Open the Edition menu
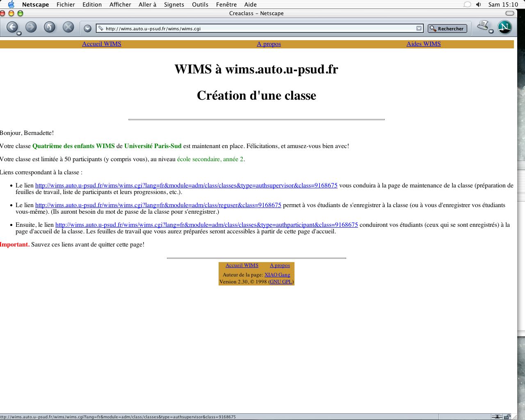This screenshot has width=525, height=420. pyautogui.click(x=92, y=5)
